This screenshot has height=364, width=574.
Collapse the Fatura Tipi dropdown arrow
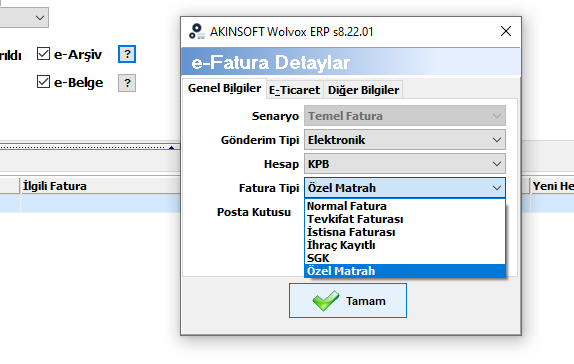pos(496,188)
